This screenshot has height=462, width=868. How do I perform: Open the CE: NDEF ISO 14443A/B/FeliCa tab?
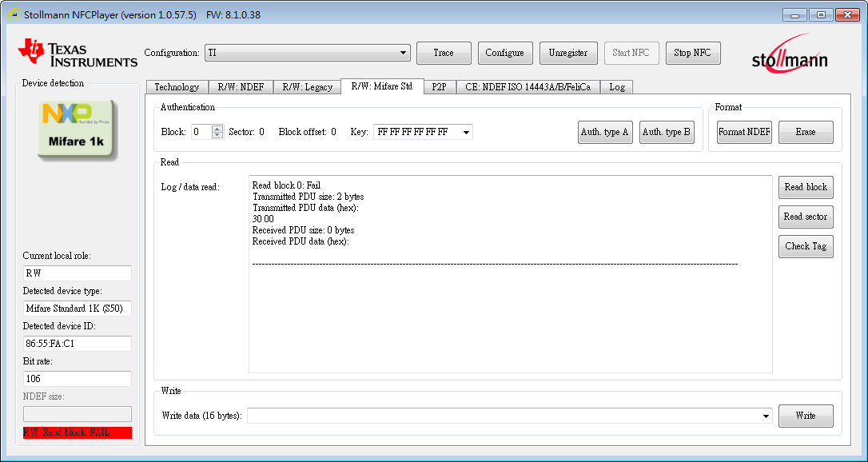528,87
